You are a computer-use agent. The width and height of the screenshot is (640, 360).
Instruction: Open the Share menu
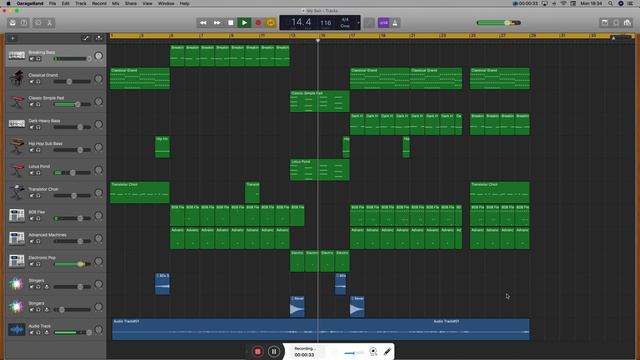click(131, 3)
